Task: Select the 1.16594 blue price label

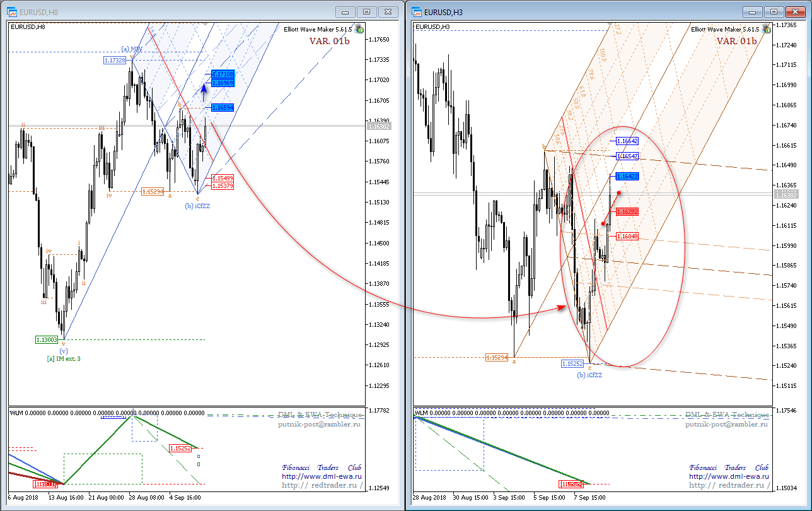Action: (223, 108)
